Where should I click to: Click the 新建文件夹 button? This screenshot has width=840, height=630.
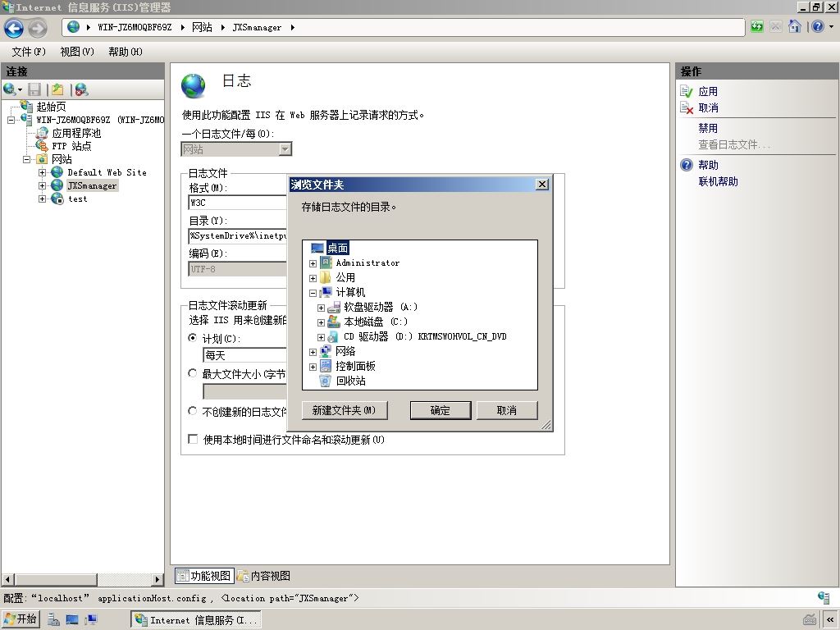point(345,410)
